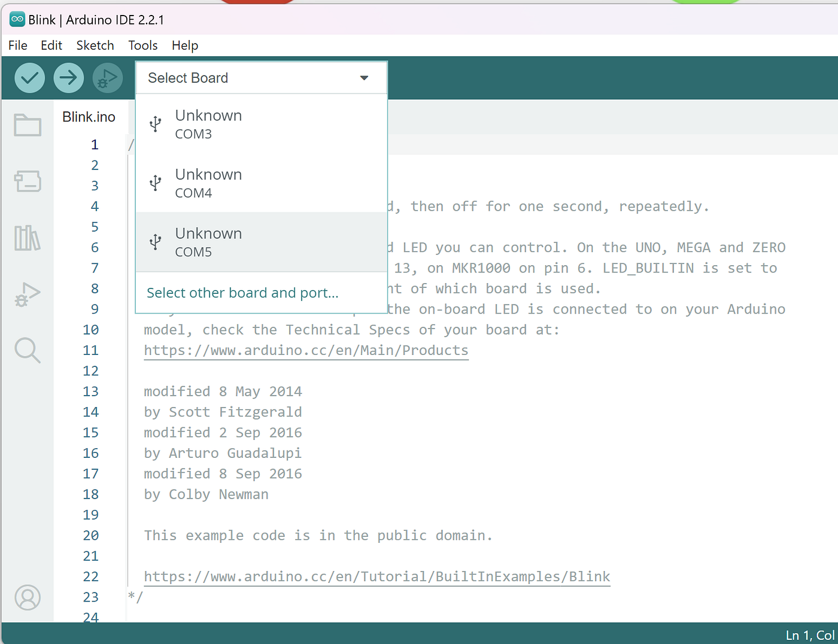Image resolution: width=838 pixels, height=644 pixels.
Task: Open the File menu
Action: click(18, 45)
